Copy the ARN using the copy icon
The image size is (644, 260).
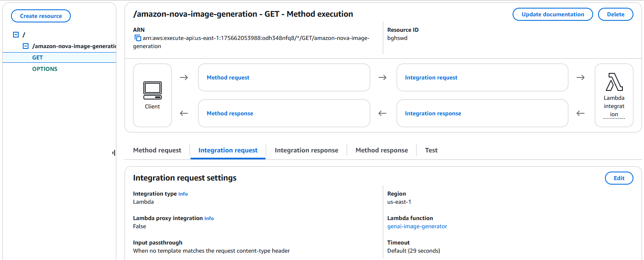point(138,38)
